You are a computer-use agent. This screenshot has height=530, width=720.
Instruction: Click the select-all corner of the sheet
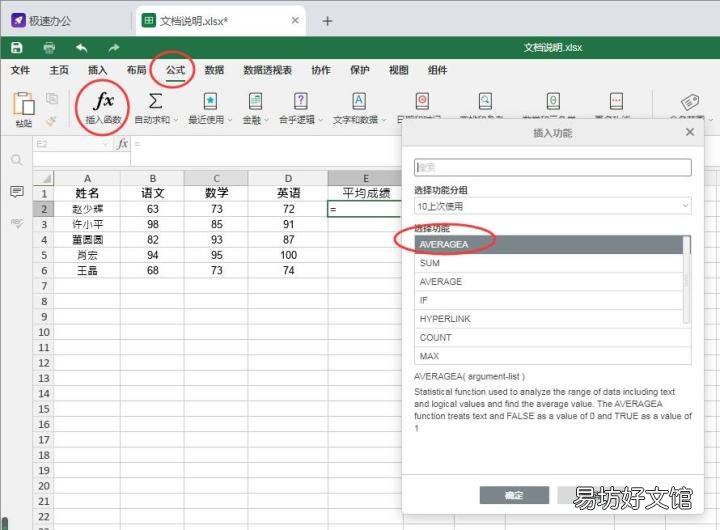(44, 178)
